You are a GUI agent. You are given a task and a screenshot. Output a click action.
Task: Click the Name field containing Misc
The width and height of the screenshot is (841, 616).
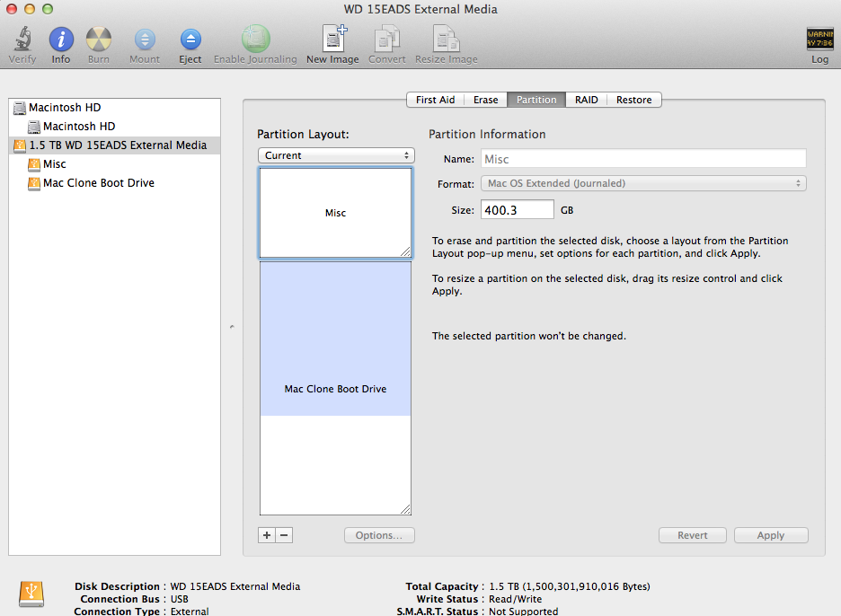click(643, 159)
